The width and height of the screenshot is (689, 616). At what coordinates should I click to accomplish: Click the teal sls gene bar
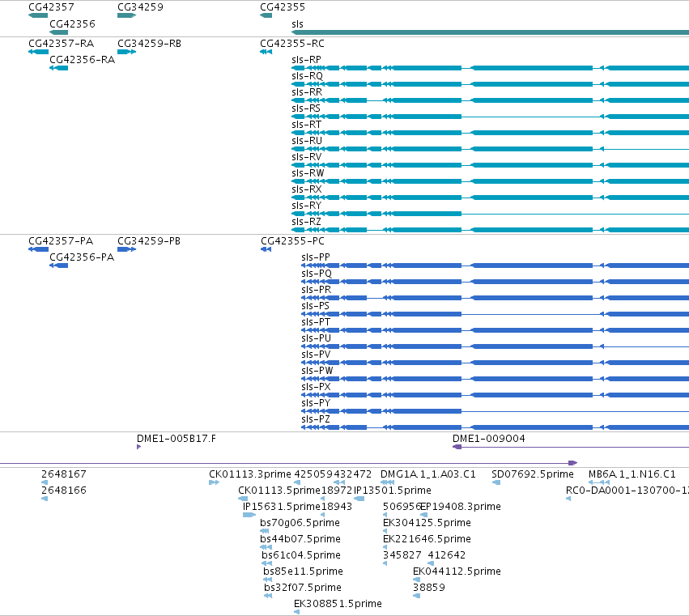[490, 32]
